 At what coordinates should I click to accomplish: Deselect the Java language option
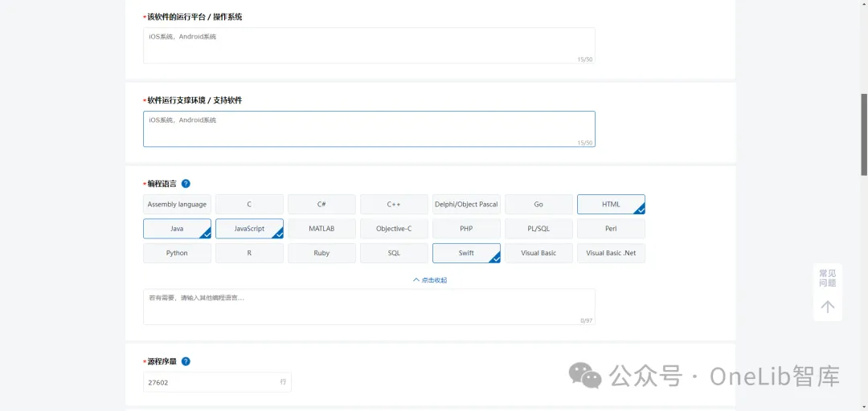[177, 229]
